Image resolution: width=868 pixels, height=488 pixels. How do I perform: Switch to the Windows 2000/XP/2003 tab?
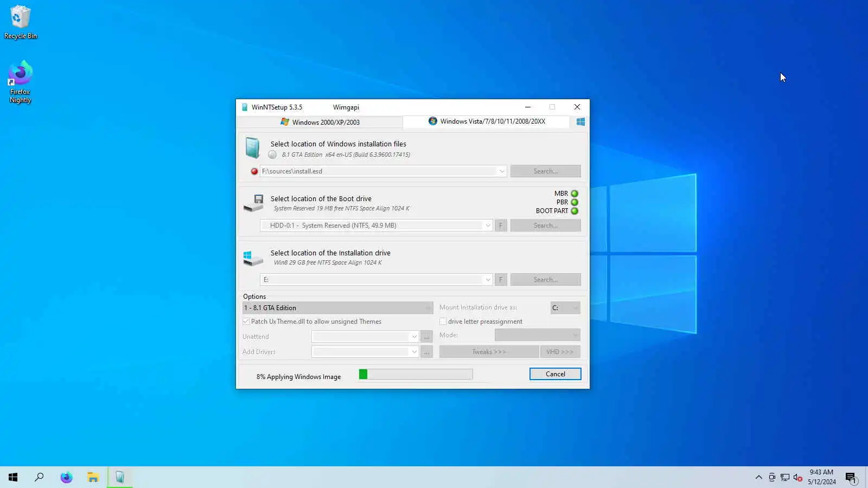click(320, 123)
